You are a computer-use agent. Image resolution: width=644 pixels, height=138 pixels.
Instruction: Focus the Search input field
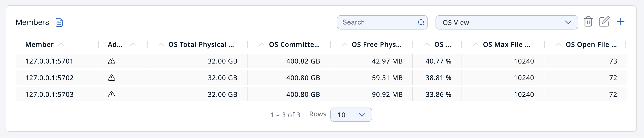pyautogui.click(x=377, y=23)
